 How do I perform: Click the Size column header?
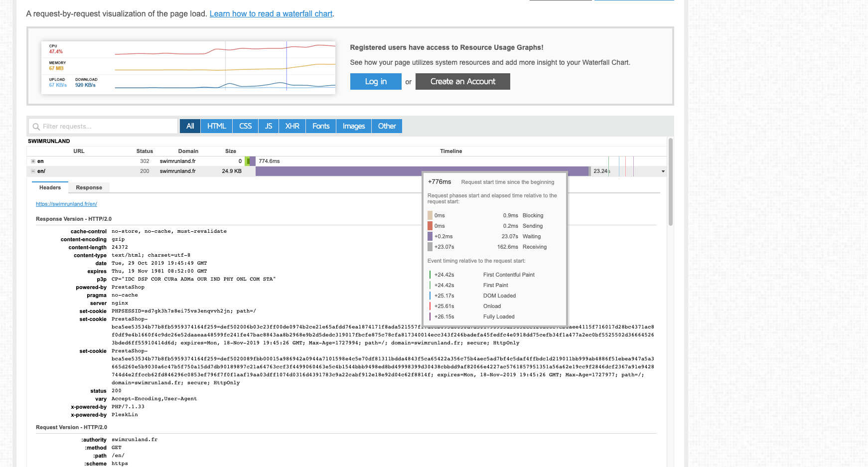tap(230, 151)
